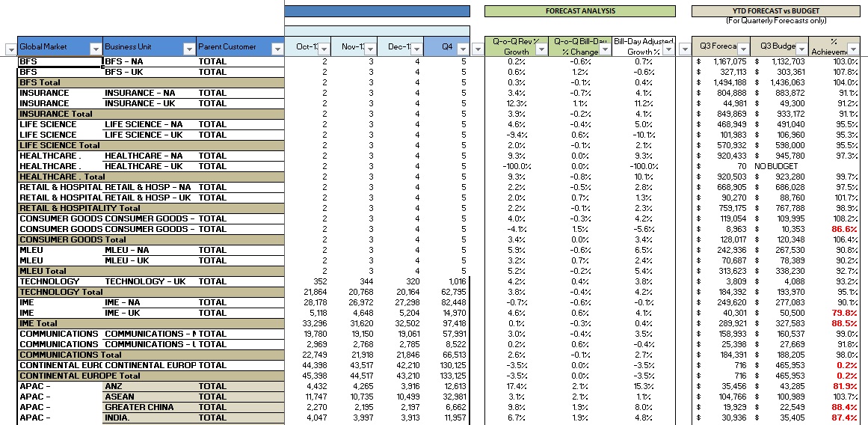
Task: Click the 'BFS – NA' business unit cell
Action: [x=150, y=61]
